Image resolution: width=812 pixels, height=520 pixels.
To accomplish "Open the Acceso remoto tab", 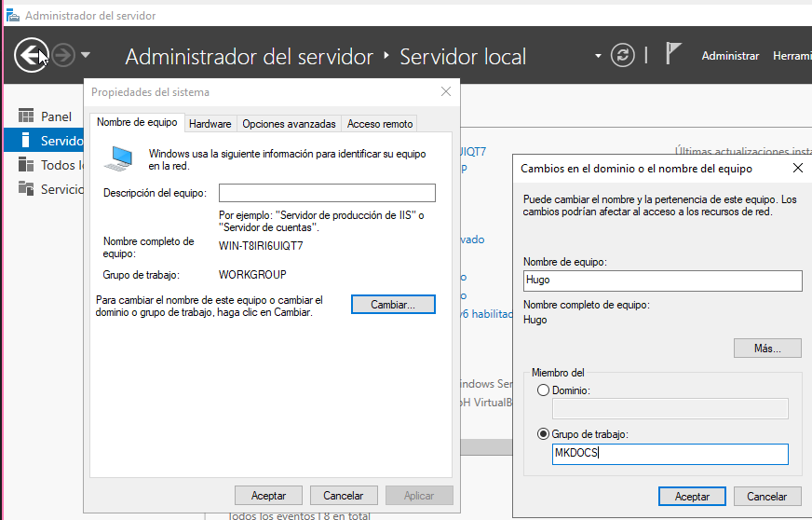I will click(379, 124).
